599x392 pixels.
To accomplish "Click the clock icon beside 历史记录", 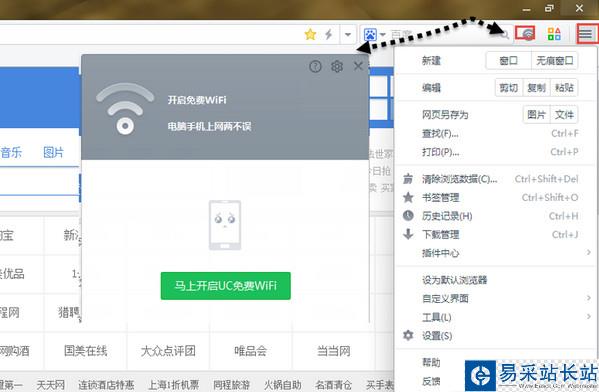I will (408, 215).
